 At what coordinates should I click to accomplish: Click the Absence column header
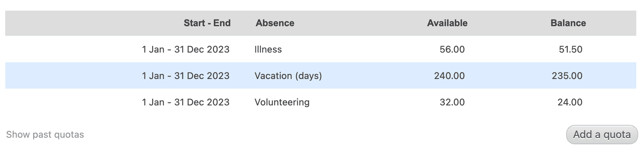pyautogui.click(x=275, y=23)
